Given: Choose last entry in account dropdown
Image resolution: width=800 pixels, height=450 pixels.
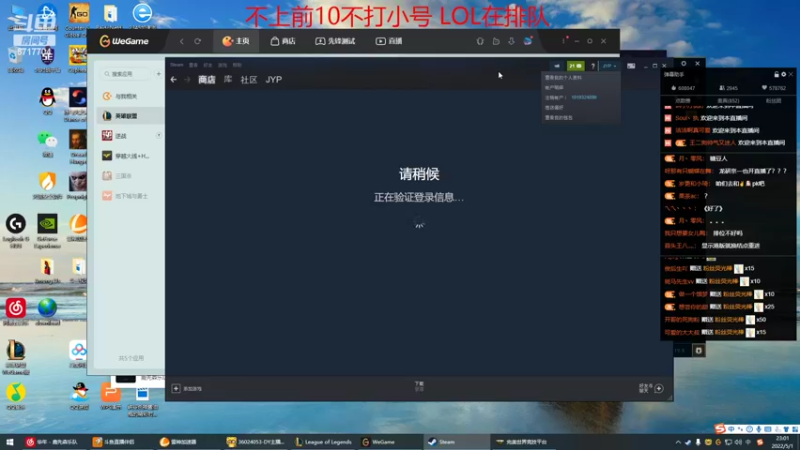Looking at the screenshot, I should click(x=559, y=117).
